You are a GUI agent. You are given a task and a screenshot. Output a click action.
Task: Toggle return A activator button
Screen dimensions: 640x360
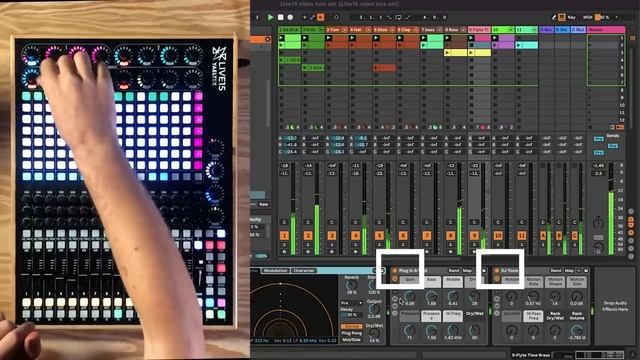[x=543, y=236]
